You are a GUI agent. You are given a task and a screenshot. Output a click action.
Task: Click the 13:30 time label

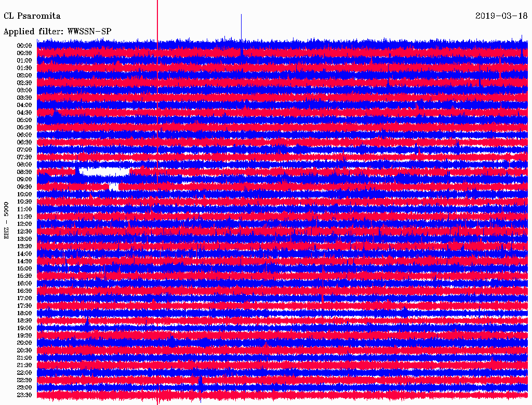pos(24,247)
